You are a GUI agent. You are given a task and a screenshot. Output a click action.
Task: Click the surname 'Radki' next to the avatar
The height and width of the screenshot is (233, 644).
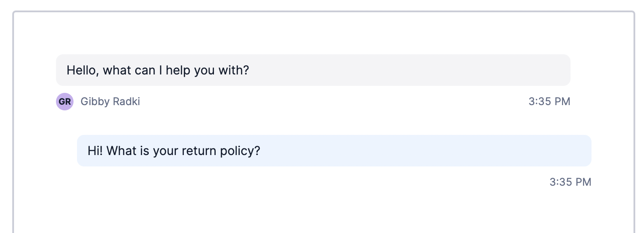126,102
